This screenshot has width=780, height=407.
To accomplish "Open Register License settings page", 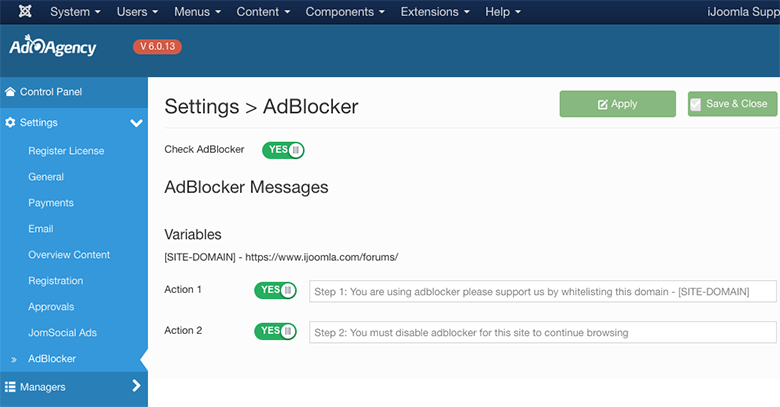I will pos(66,151).
